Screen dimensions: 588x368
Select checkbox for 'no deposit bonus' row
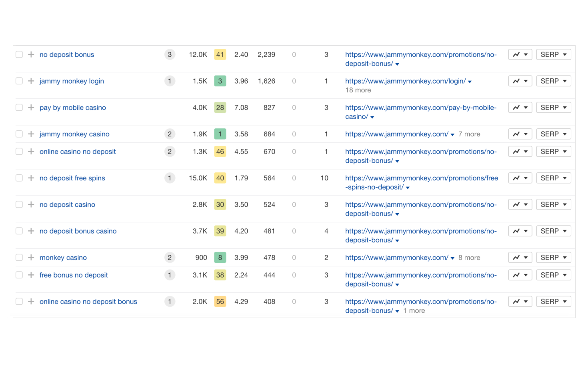pyautogui.click(x=19, y=54)
